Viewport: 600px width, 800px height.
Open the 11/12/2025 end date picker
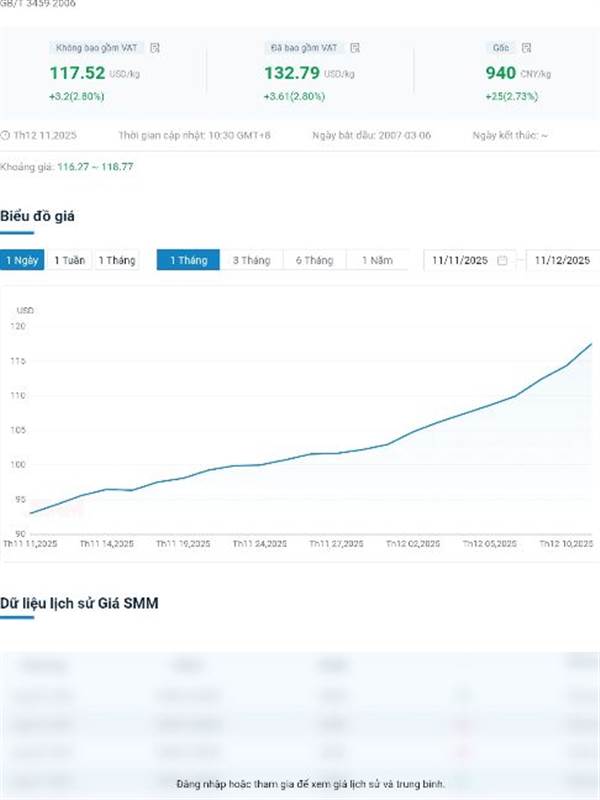562,260
